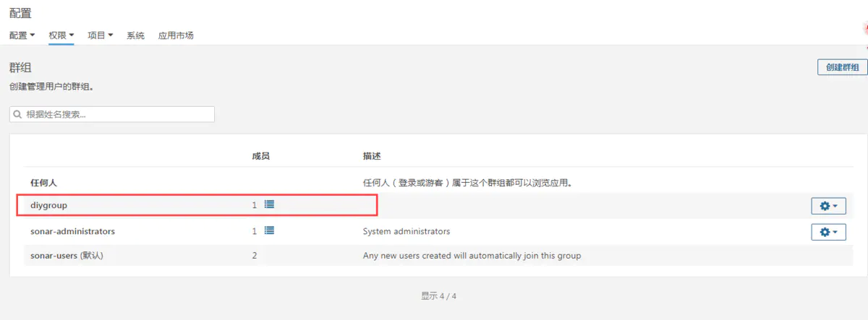
Task: Click the 描述 column header
Action: click(372, 156)
